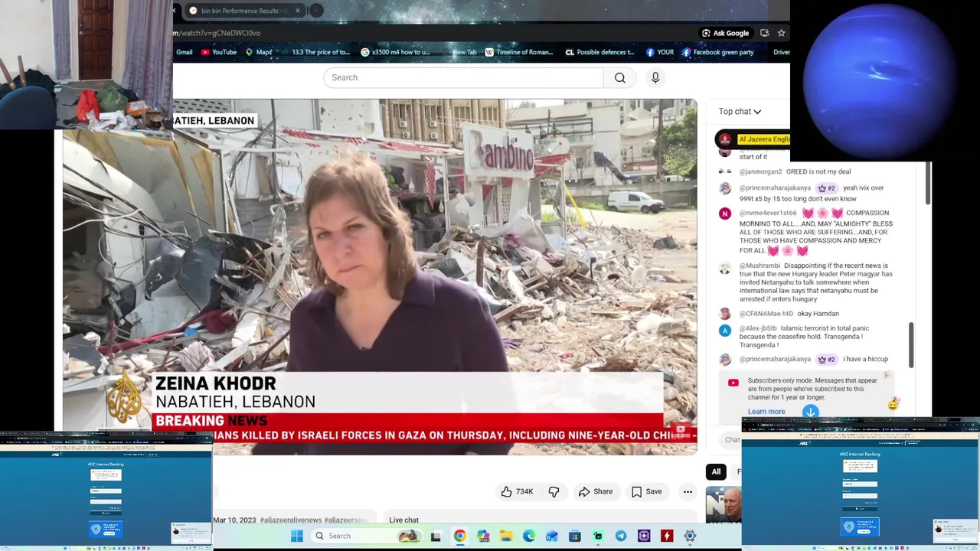Image resolution: width=980 pixels, height=551 pixels.
Task: Open Copilot app on taskbar
Action: click(x=483, y=536)
